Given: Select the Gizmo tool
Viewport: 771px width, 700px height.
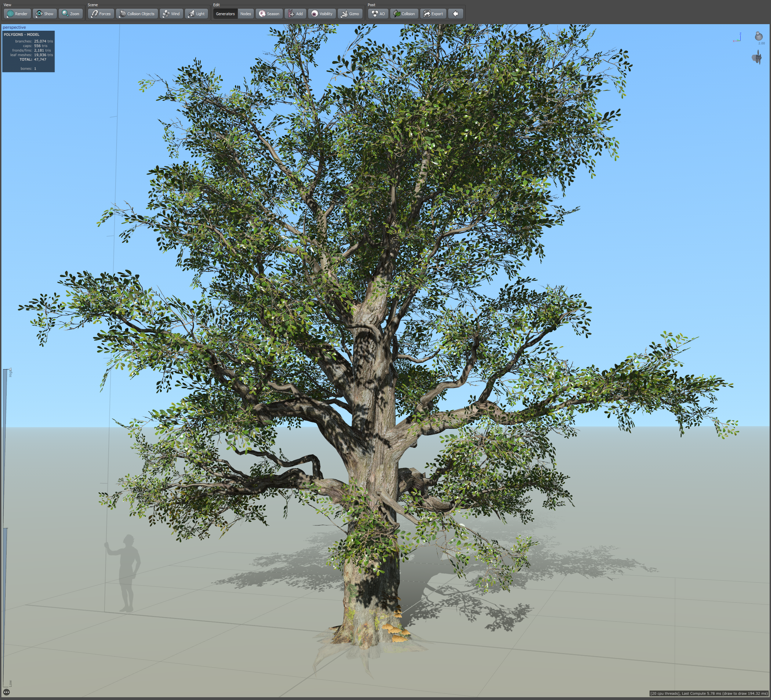Looking at the screenshot, I should tap(350, 14).
